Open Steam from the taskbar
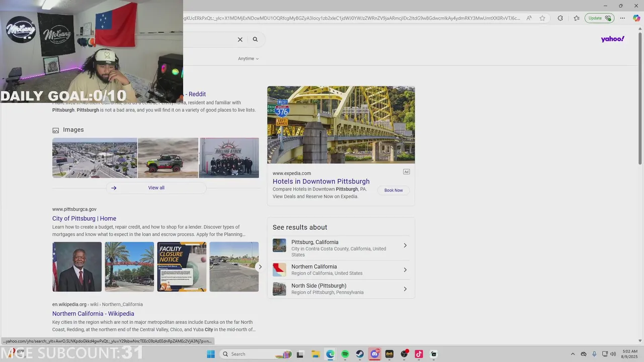The height and width of the screenshot is (362, 644). [x=360, y=354]
